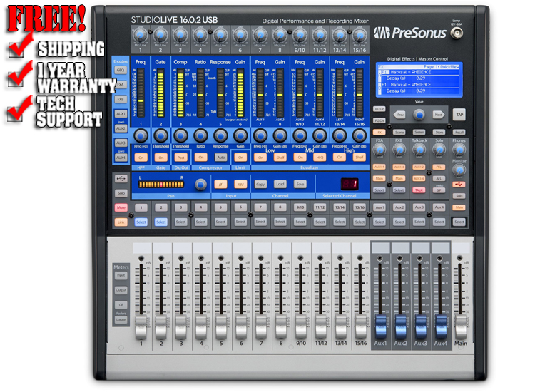Image resolution: width=535 pixels, height=392 pixels.
Task: Click the channel 1 fader
Action: (x=141, y=326)
